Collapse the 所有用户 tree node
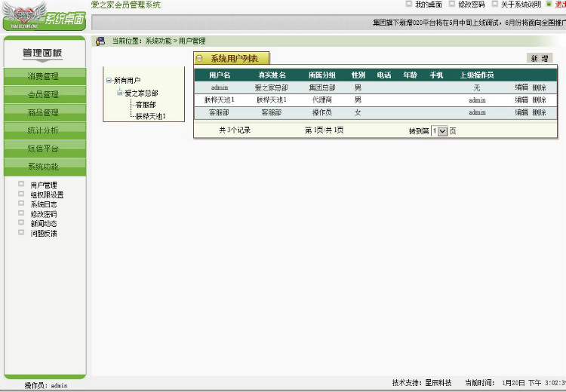 click(x=109, y=80)
